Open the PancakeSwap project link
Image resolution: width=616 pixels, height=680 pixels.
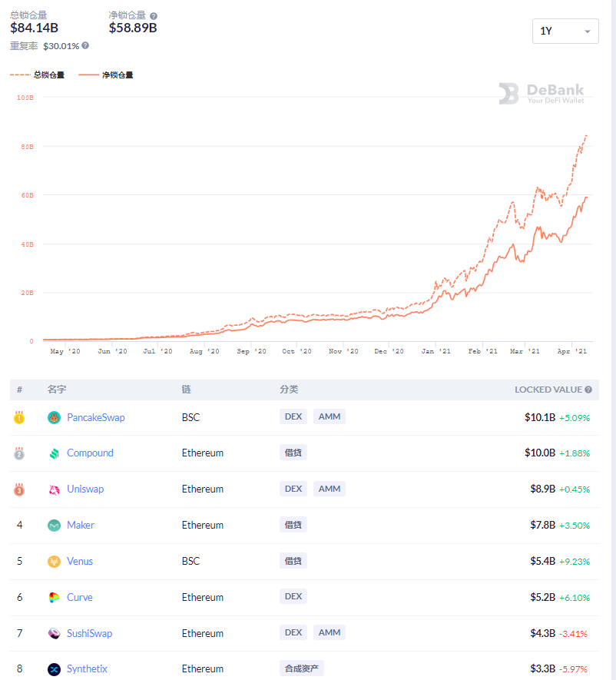click(x=96, y=418)
